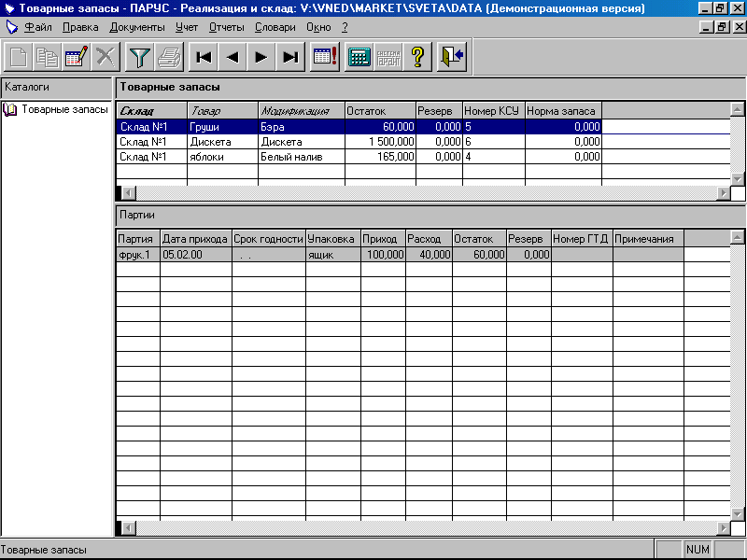Click the Номер ГТД column header
The height and width of the screenshot is (560, 747).
click(582, 239)
